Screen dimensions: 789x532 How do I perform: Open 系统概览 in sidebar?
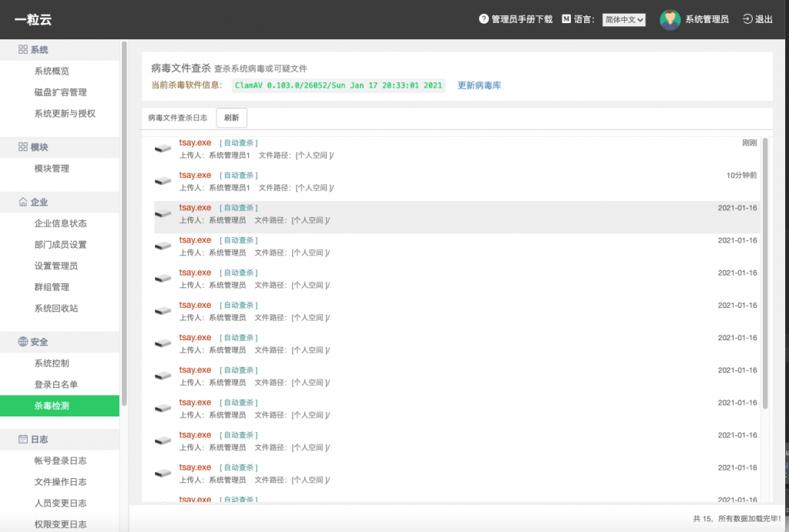point(52,71)
